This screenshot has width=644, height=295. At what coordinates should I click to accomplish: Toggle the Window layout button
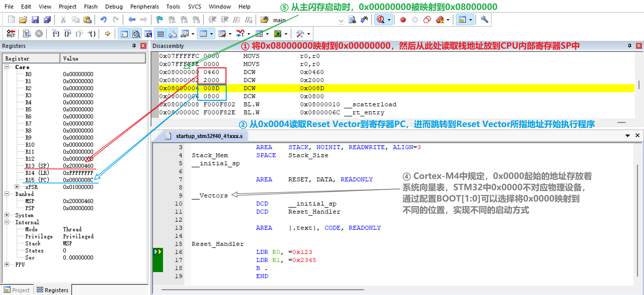[462, 20]
